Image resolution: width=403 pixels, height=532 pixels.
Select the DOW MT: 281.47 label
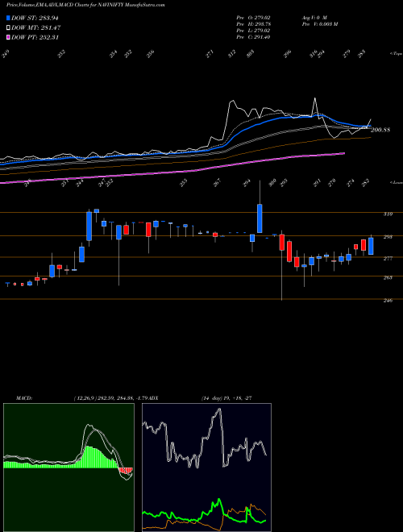point(36,27)
